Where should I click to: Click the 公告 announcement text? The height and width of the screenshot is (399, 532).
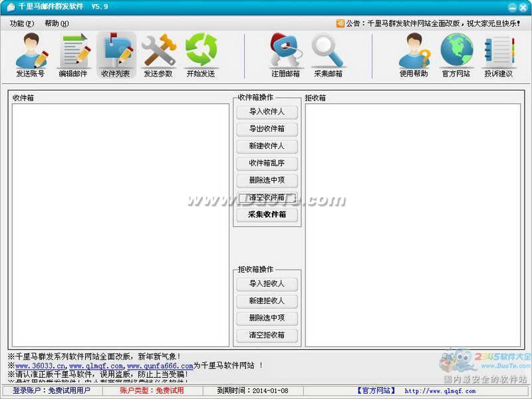tap(434, 23)
